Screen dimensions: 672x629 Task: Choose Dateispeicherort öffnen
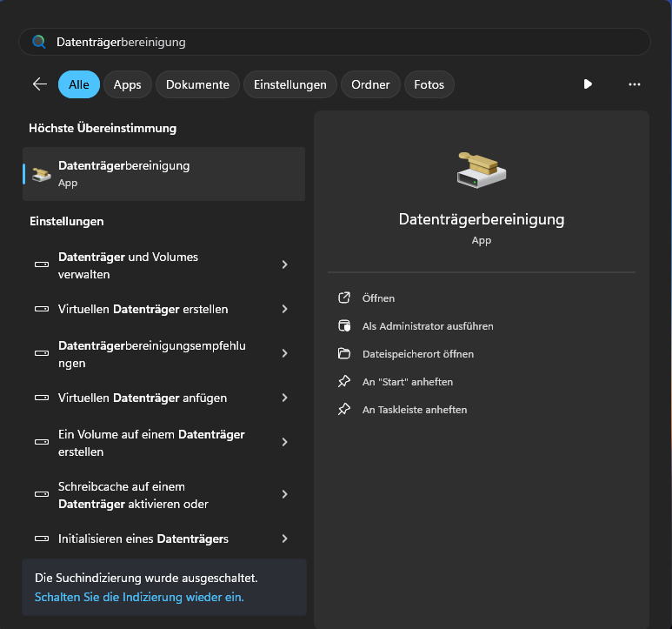coord(418,354)
